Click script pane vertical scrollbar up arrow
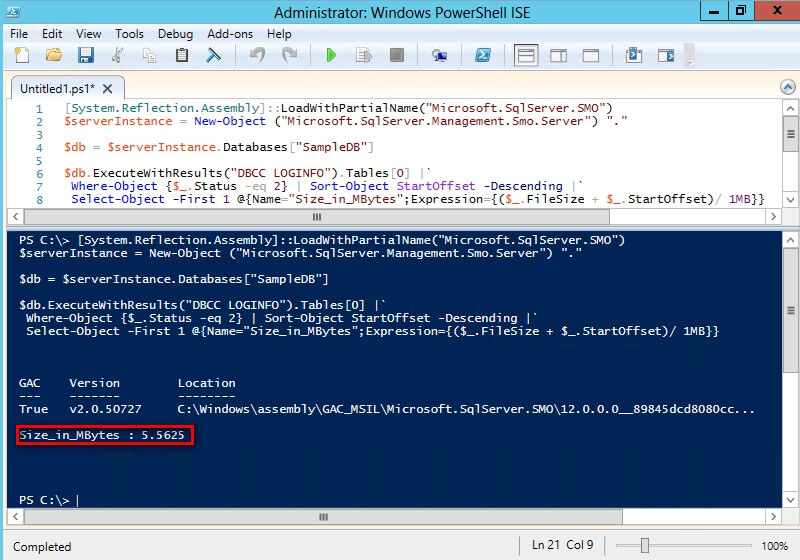 790,108
